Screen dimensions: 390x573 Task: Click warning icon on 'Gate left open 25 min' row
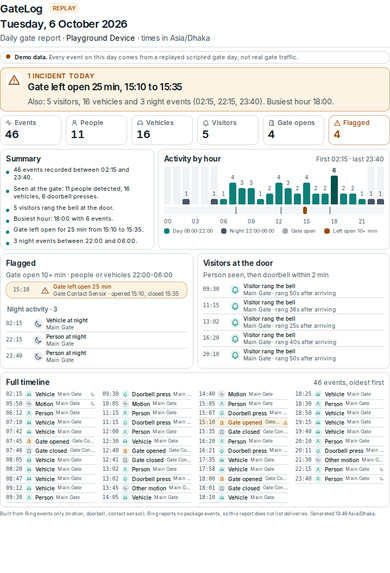pos(45,291)
